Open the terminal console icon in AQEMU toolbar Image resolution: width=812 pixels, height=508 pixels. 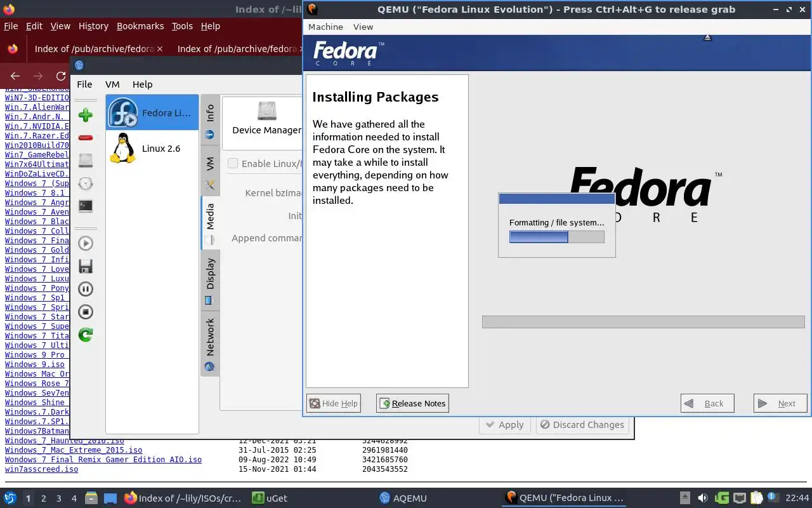pos(86,206)
